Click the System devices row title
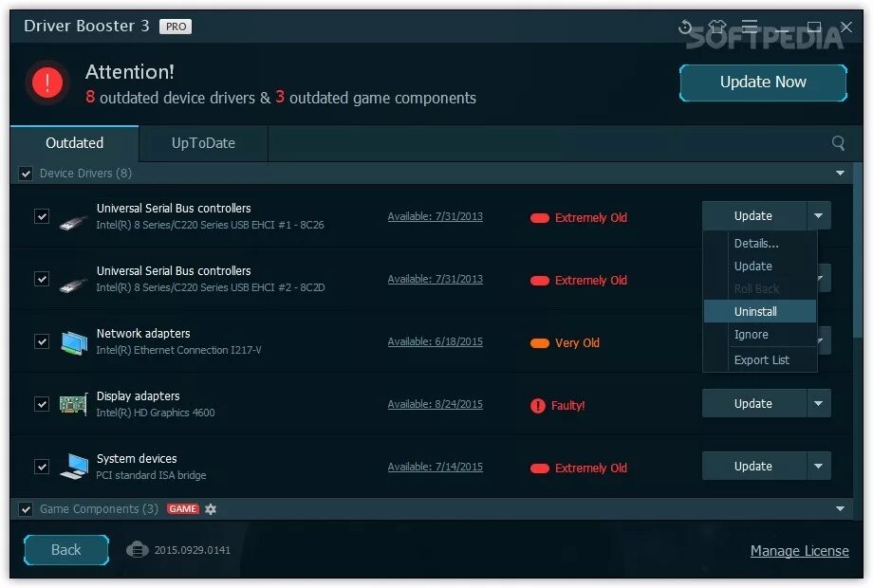Image resolution: width=873 pixels, height=588 pixels. coord(137,458)
